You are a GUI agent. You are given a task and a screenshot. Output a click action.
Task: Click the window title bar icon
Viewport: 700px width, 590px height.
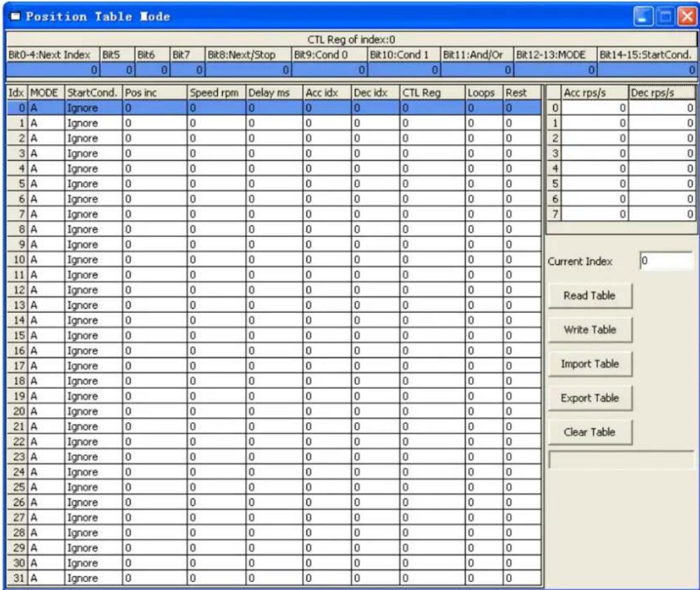pyautogui.click(x=15, y=17)
